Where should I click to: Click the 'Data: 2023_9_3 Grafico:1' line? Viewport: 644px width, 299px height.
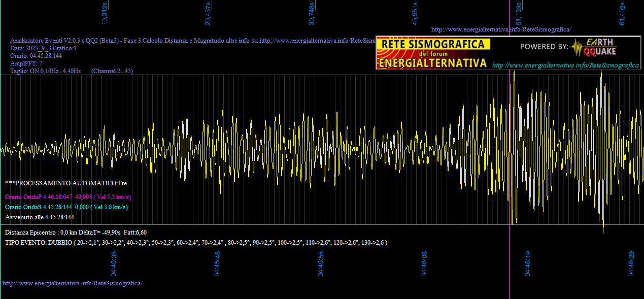tap(43, 48)
